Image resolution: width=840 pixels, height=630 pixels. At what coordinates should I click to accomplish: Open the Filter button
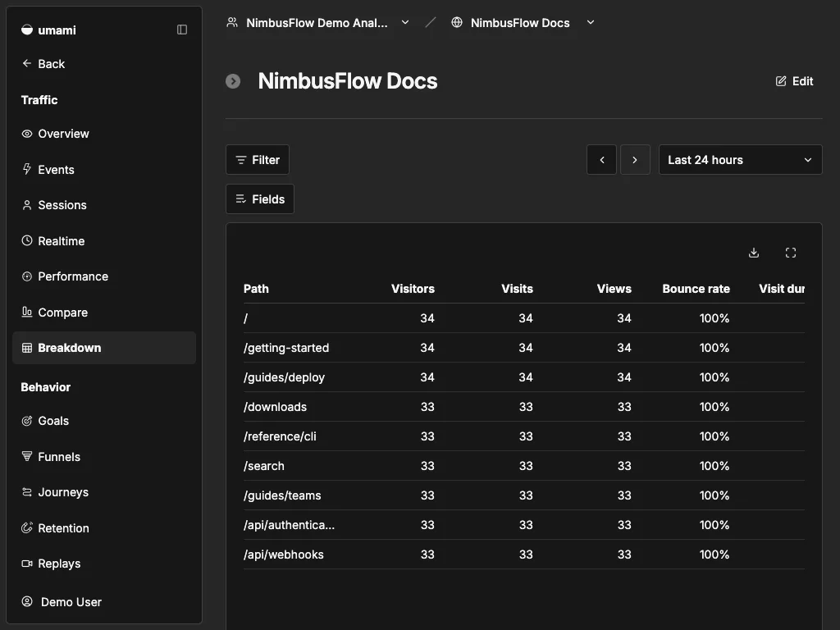point(258,160)
